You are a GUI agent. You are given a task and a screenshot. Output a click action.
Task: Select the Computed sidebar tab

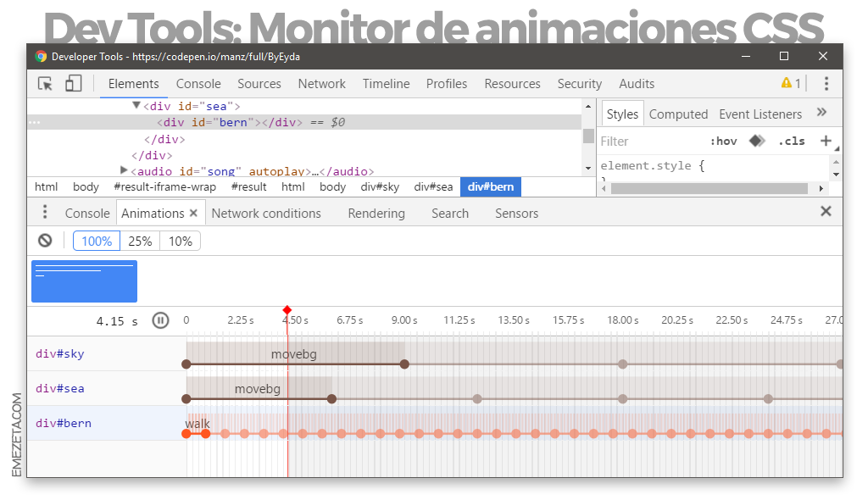click(x=678, y=114)
